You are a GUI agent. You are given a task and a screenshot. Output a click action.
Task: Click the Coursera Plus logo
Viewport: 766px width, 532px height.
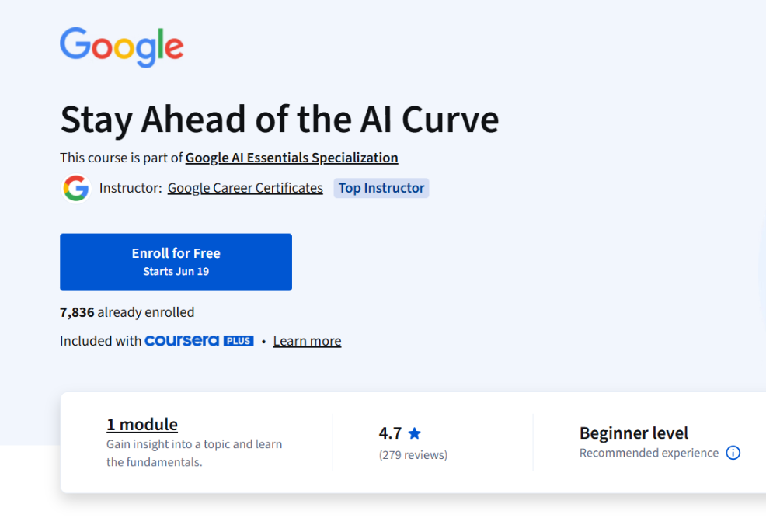199,340
